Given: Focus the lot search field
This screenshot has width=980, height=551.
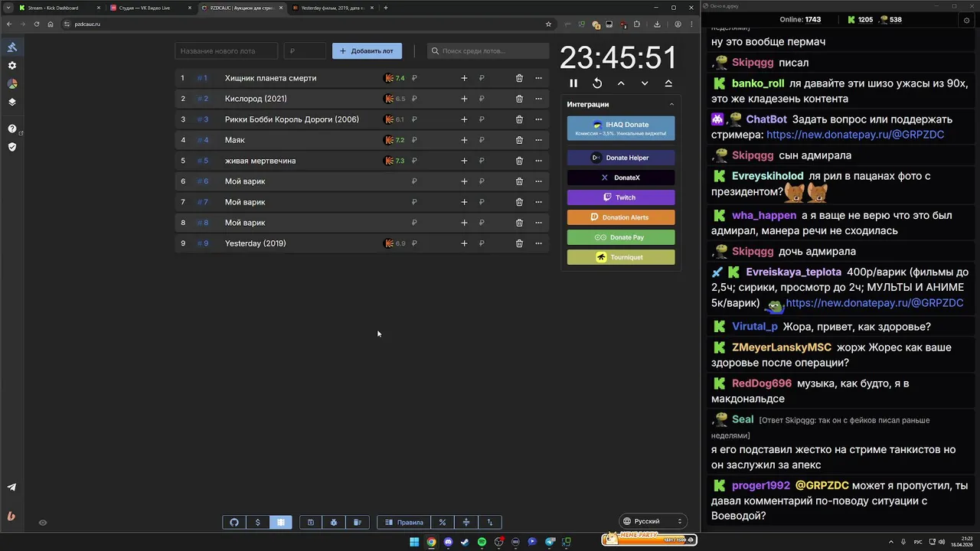Looking at the screenshot, I should point(488,51).
